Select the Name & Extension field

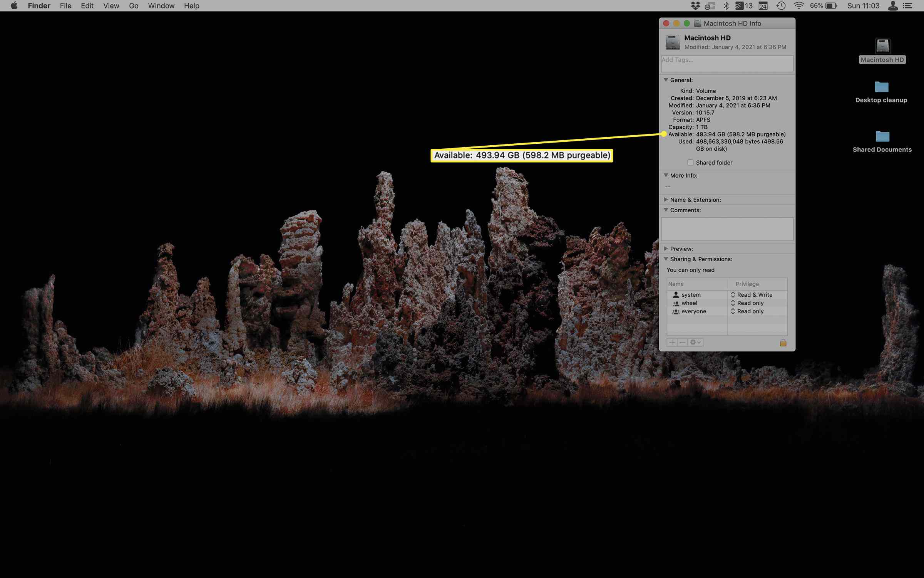(x=695, y=199)
